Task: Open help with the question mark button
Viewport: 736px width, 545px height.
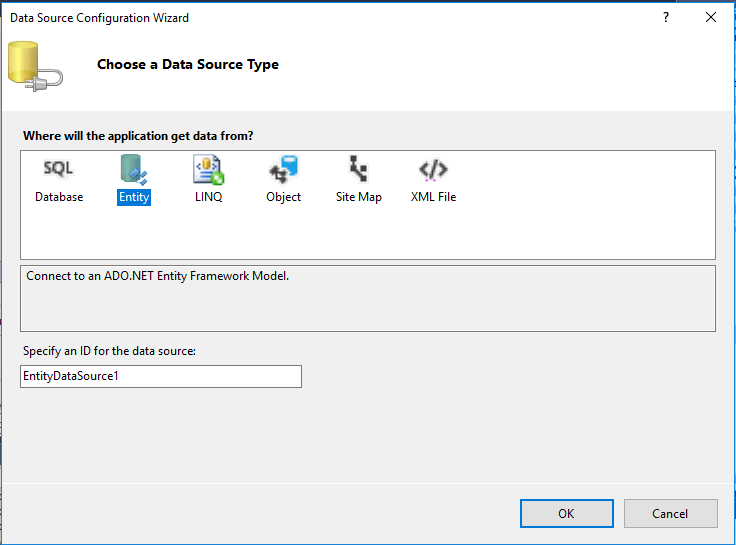Action: (666, 18)
